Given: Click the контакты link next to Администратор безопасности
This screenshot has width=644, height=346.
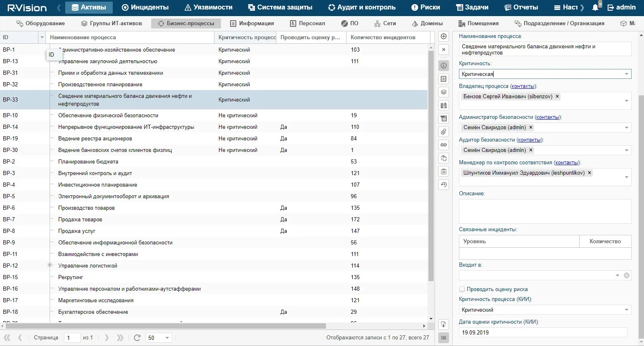Looking at the screenshot, I should coord(547,117).
